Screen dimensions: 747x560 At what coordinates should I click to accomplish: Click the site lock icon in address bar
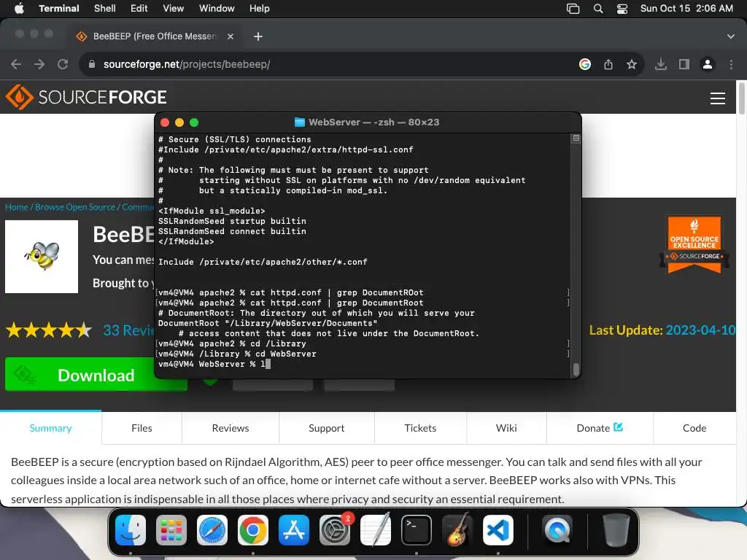[x=92, y=64]
